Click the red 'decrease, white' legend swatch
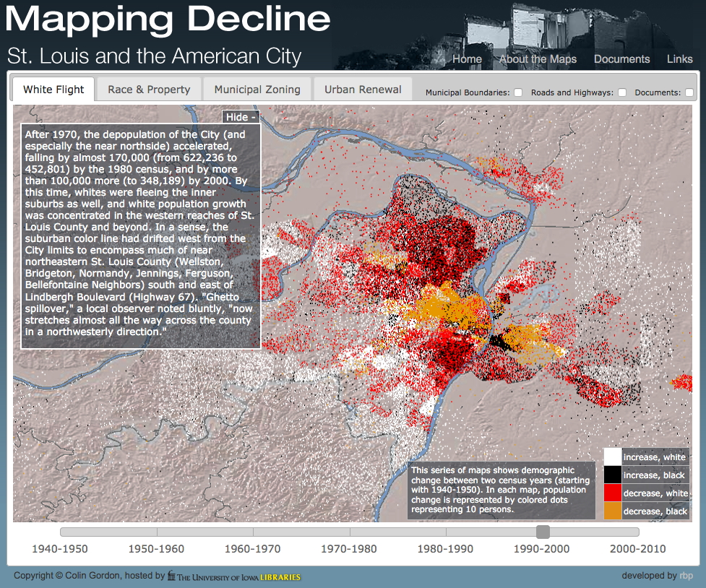 tap(612, 493)
